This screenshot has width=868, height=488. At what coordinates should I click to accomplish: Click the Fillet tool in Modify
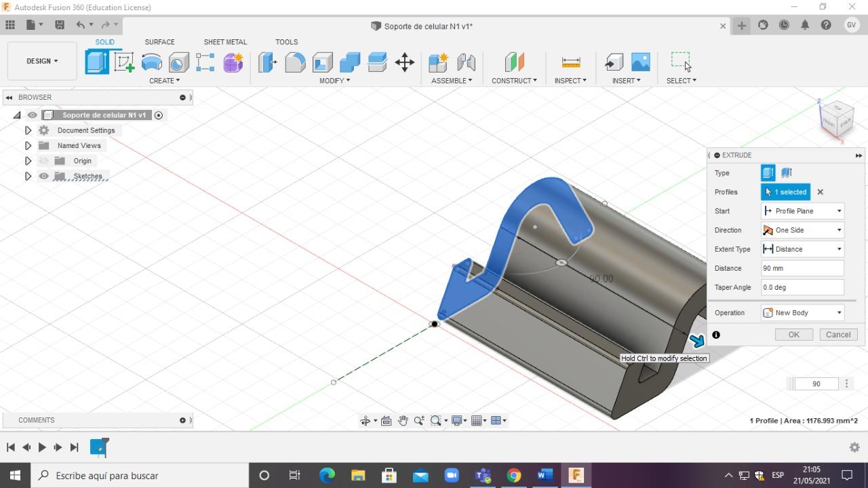click(x=295, y=62)
